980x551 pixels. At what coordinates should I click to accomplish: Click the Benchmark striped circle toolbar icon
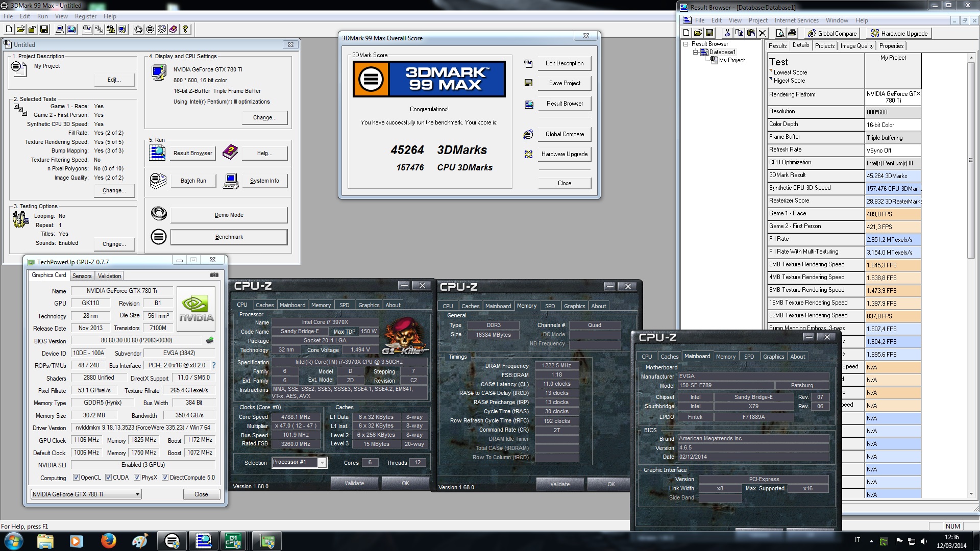(x=150, y=30)
